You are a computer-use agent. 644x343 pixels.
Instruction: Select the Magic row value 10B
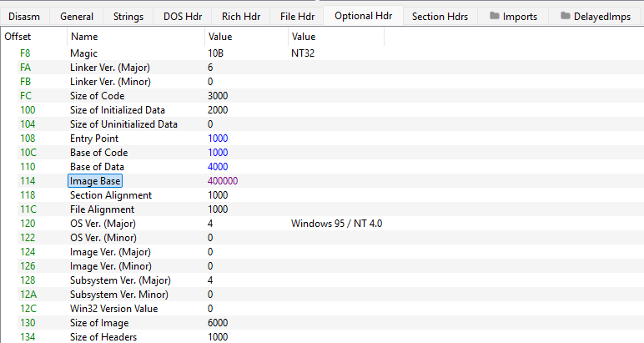[215, 53]
